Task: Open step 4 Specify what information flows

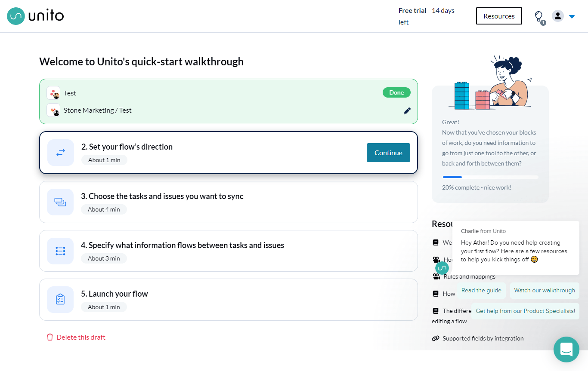Action: point(229,251)
